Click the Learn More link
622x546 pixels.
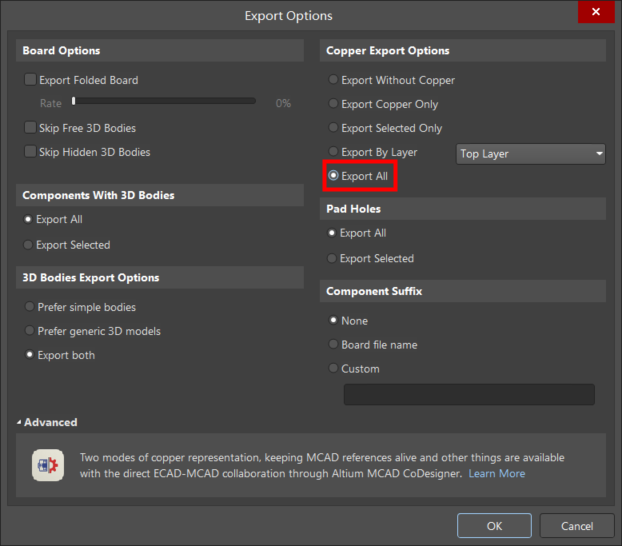point(497,473)
